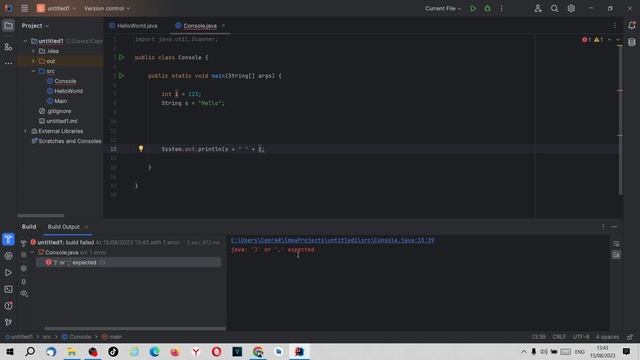Select the "';' or ',' expected" error row
Screen dimensions: 640x360
click(129, 262)
